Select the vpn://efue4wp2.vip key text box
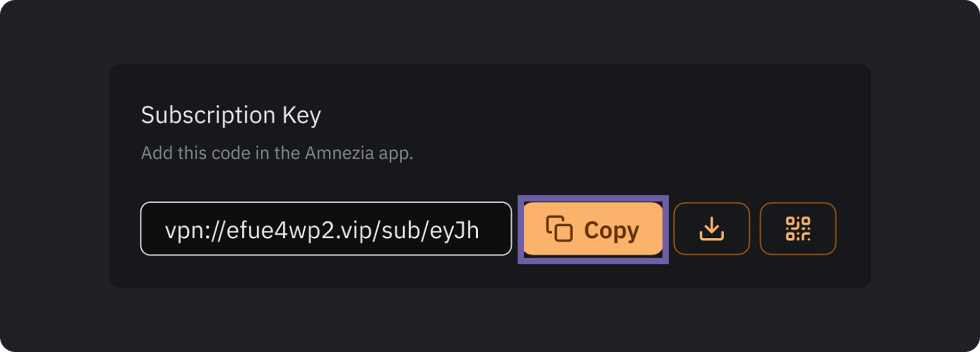This screenshot has width=980, height=352. point(326,229)
